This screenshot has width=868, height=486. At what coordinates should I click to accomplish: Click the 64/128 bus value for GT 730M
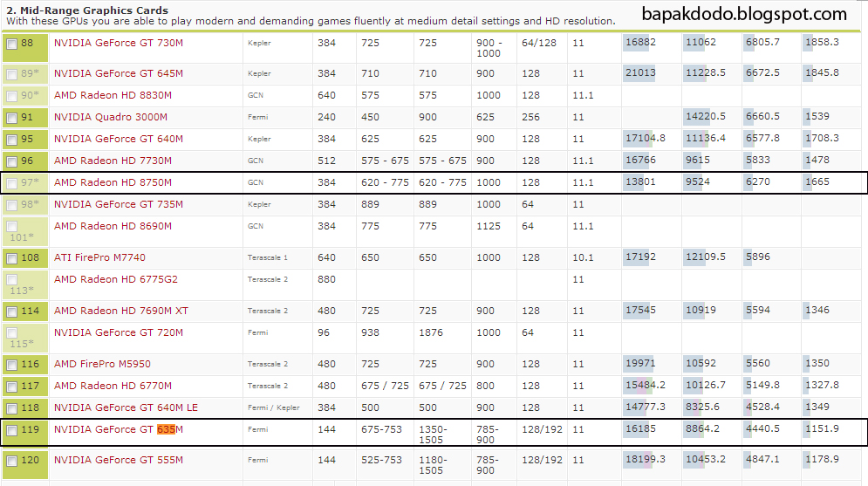[539, 43]
